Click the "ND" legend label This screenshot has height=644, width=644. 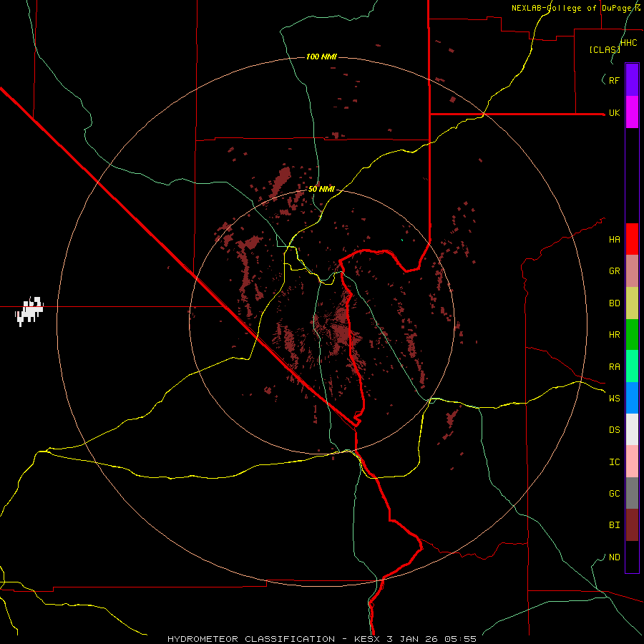pos(614,557)
